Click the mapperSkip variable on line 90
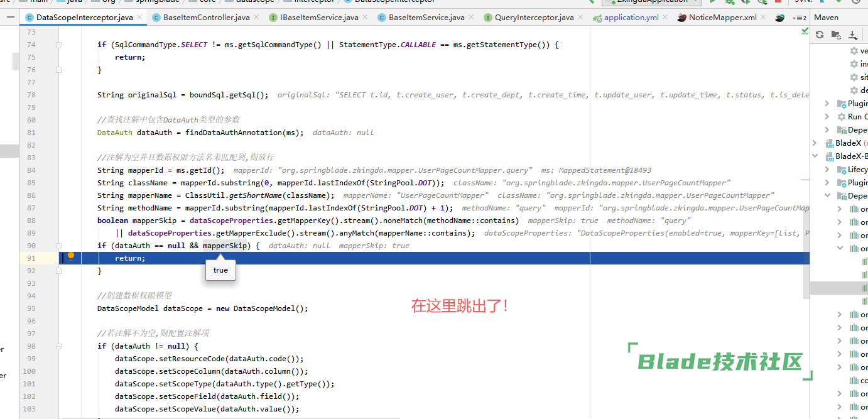The height and width of the screenshot is (419, 868). (225, 246)
